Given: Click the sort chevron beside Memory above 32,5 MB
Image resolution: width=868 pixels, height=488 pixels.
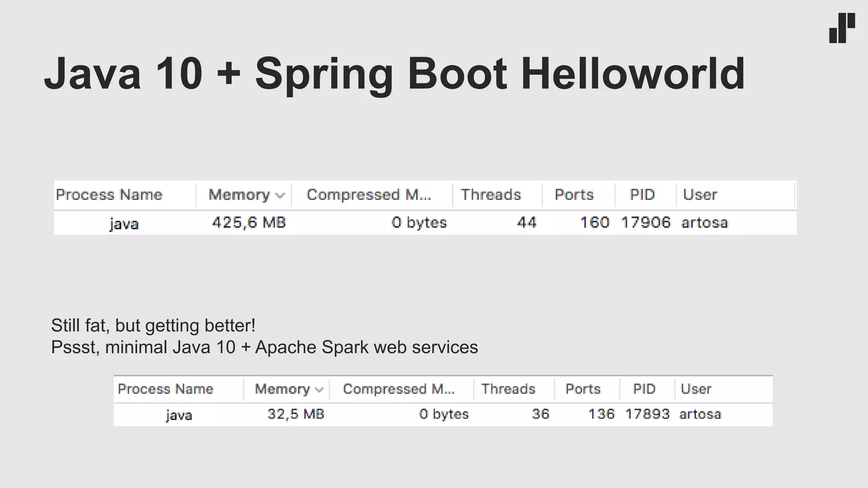Looking at the screenshot, I should pyautogui.click(x=320, y=390).
